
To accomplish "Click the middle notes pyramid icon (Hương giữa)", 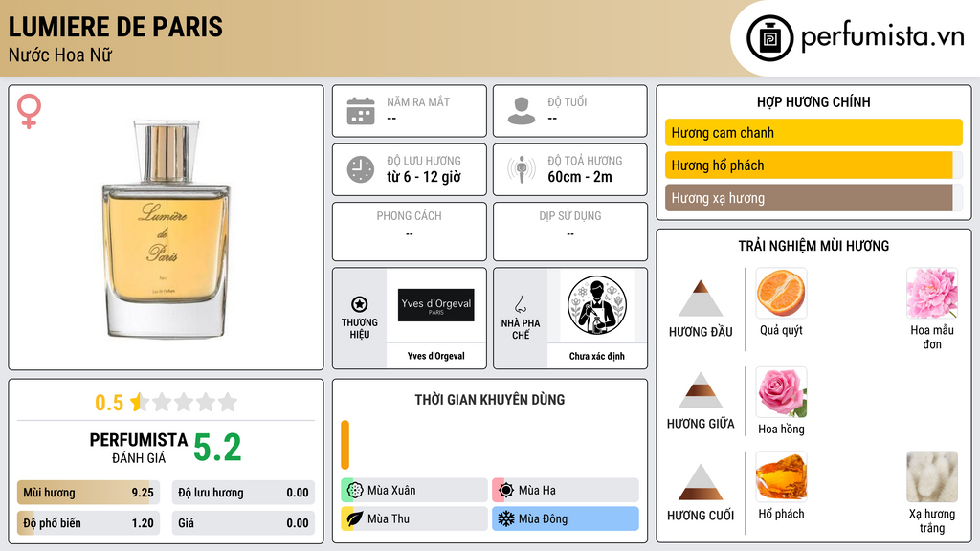I will point(701,390).
